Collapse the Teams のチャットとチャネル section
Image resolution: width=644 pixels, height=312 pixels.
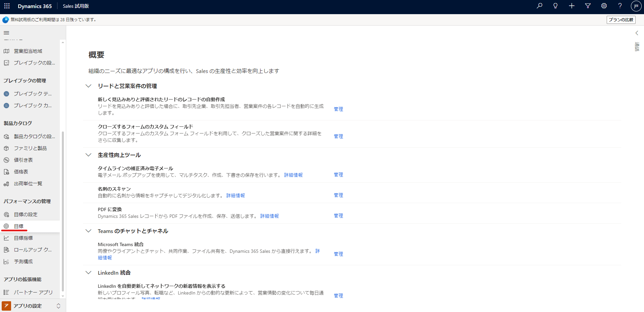tap(88, 231)
